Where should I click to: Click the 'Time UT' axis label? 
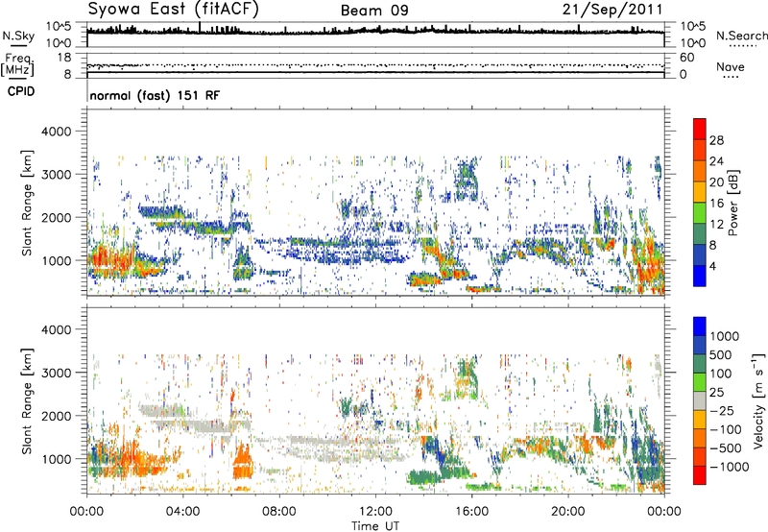375,526
